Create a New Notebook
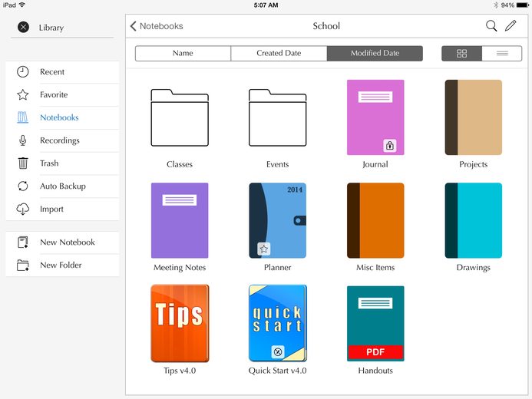Viewport: 532px width, 399px height. [62, 242]
